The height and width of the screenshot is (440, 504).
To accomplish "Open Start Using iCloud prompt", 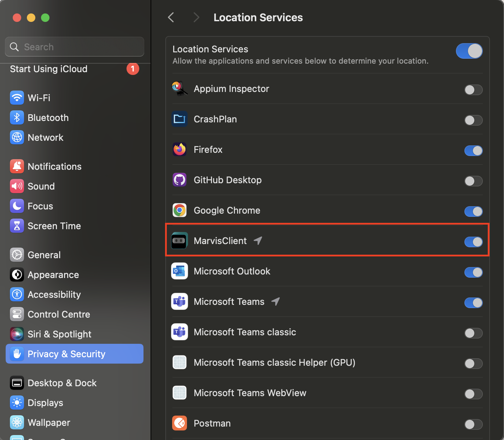I will 49,69.
